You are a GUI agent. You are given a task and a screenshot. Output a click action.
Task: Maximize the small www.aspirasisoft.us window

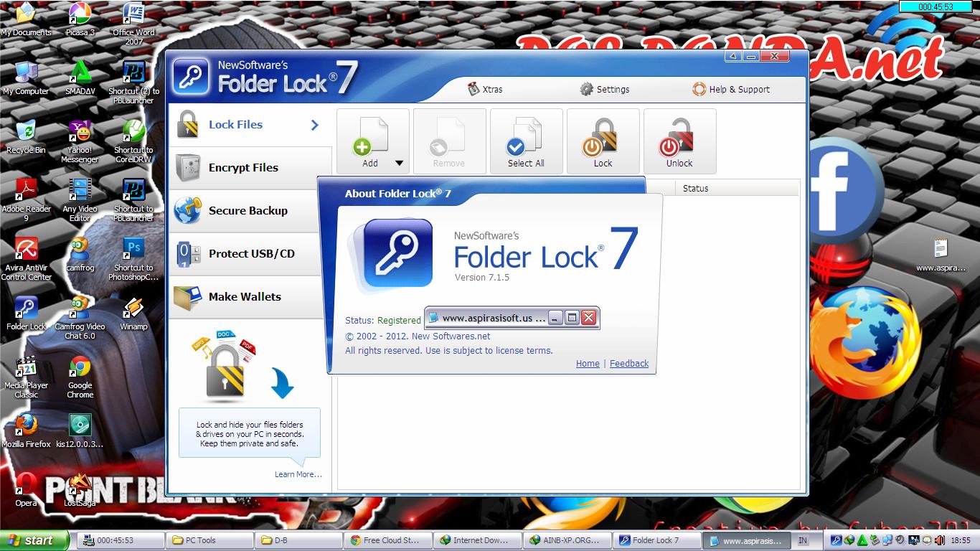572,318
